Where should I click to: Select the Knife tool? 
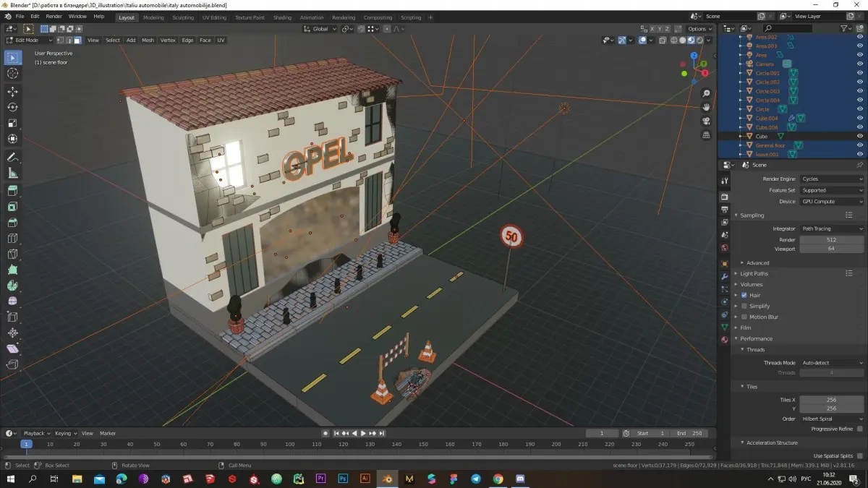12,254
